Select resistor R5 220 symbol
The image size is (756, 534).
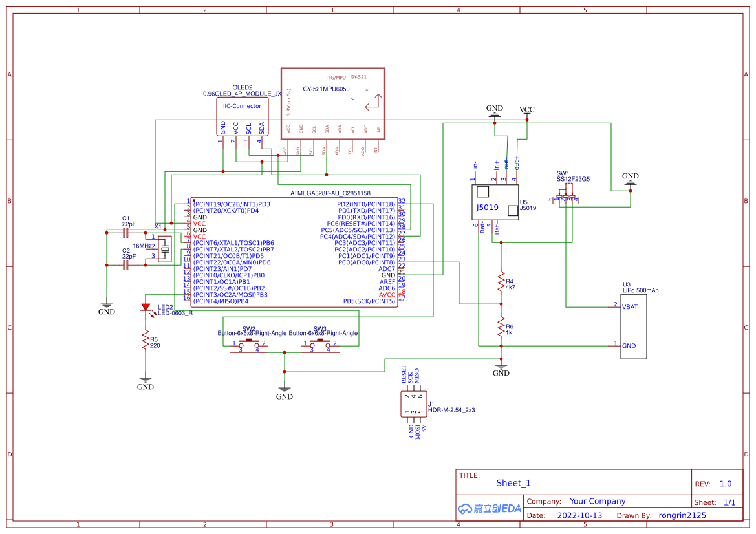pos(146,339)
